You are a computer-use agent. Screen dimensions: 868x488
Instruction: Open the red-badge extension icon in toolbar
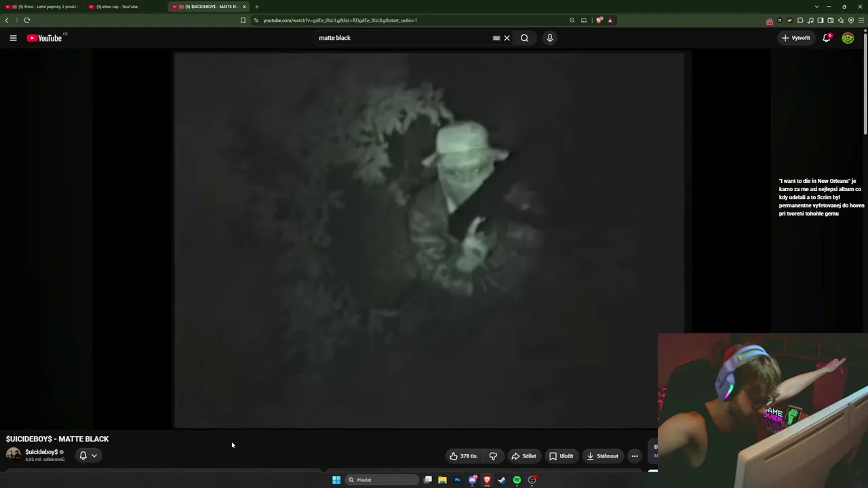pos(770,21)
